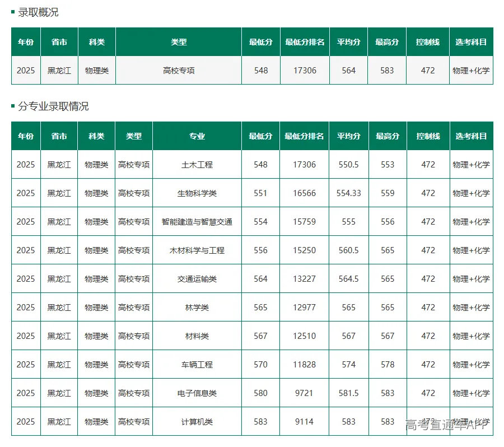Click rank value 12977
Image resolution: width=504 pixels, height=447 pixels.
coord(304,308)
